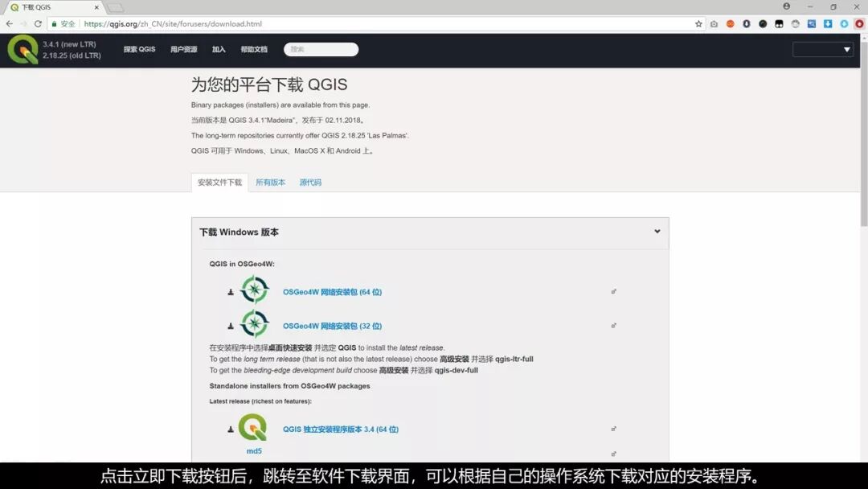Click the QGIS logo beside the standalone installer 3.4
Screen dimensions: 868x489
(253, 427)
